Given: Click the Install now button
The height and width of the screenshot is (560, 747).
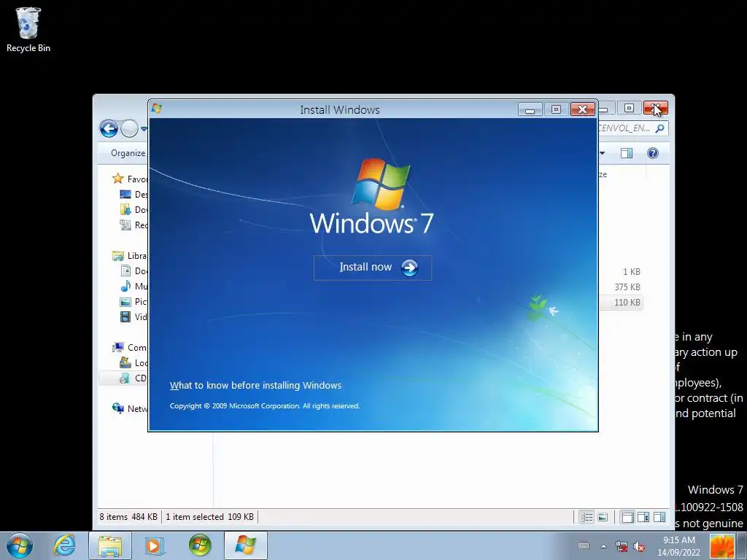Looking at the screenshot, I should tap(373, 268).
